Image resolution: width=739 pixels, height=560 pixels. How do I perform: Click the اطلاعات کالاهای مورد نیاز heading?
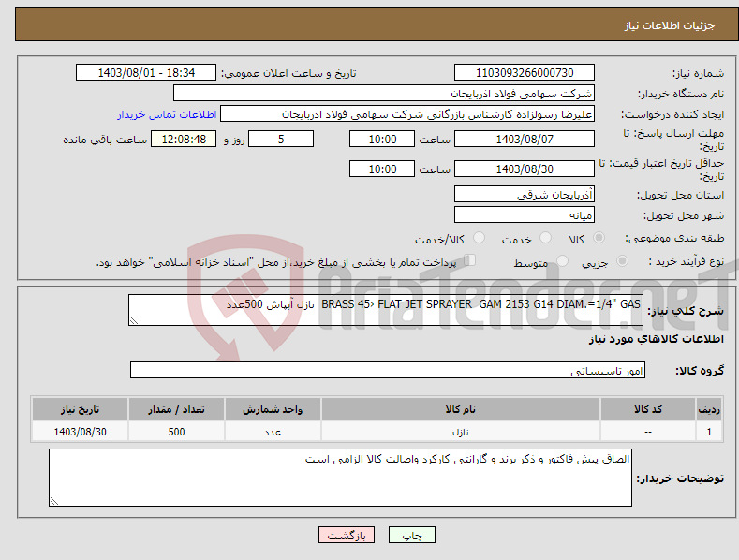(x=656, y=339)
